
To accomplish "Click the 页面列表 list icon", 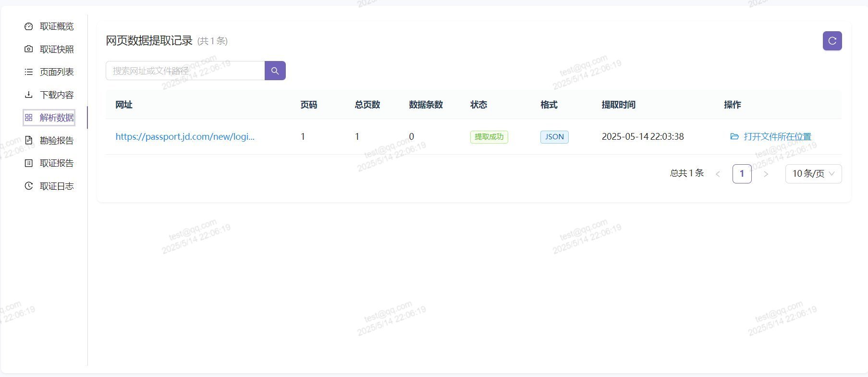I will pos(29,72).
